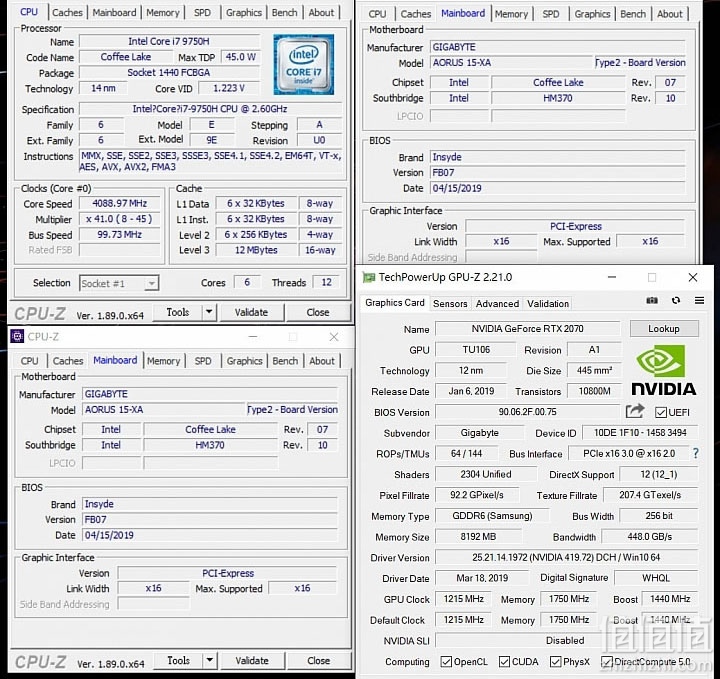Click GPU-Z refresh icon

tap(675, 301)
